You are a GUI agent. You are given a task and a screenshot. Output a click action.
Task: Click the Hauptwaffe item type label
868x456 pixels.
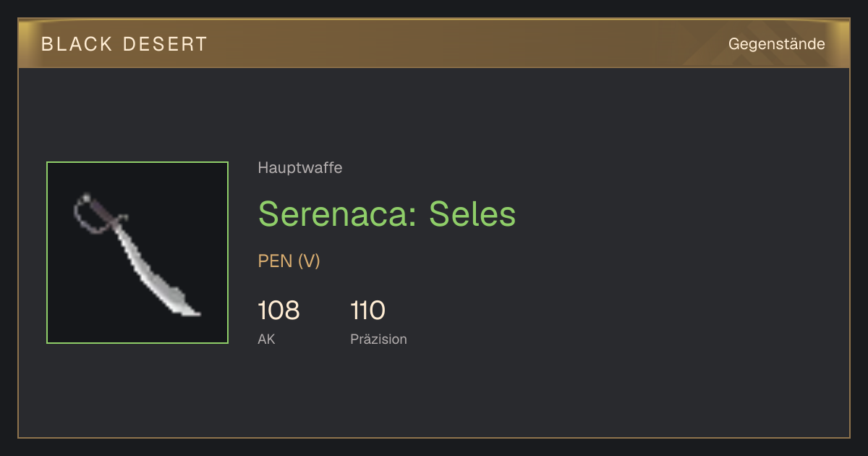click(300, 168)
